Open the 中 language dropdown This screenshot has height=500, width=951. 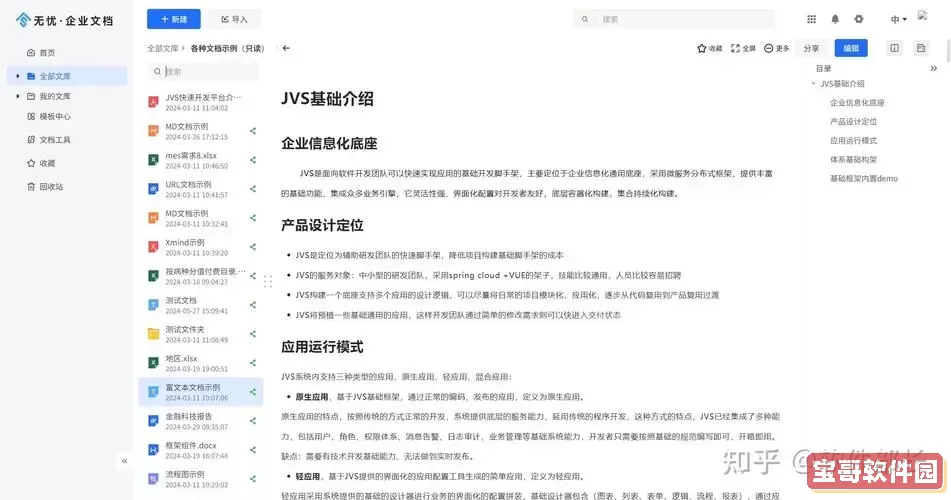pos(898,19)
